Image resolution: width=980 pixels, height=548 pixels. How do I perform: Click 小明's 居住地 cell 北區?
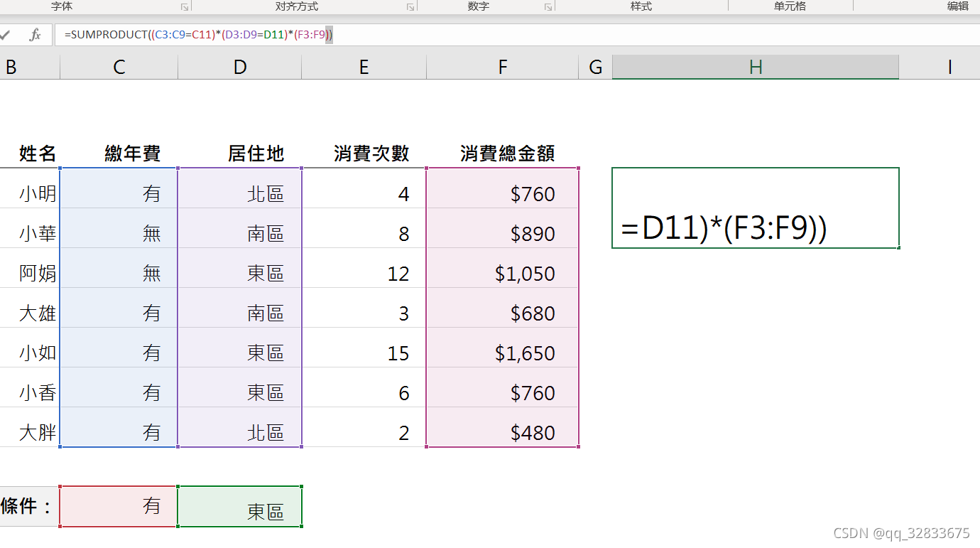tap(240, 188)
